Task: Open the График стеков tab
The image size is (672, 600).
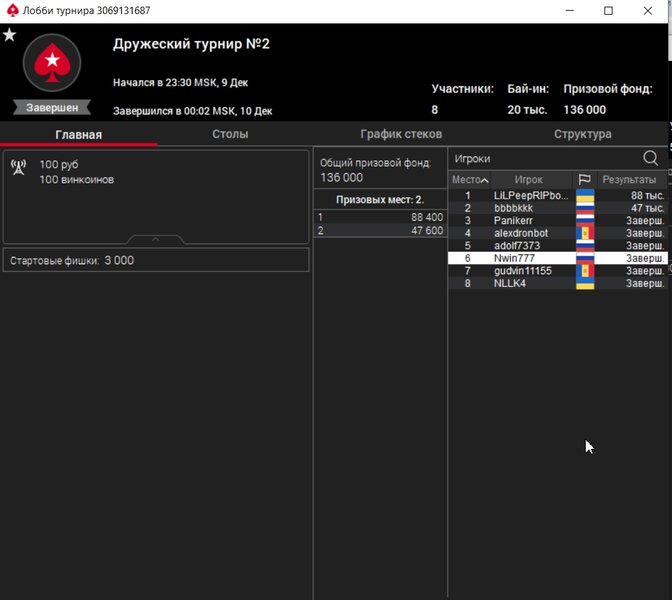Action: click(401, 134)
